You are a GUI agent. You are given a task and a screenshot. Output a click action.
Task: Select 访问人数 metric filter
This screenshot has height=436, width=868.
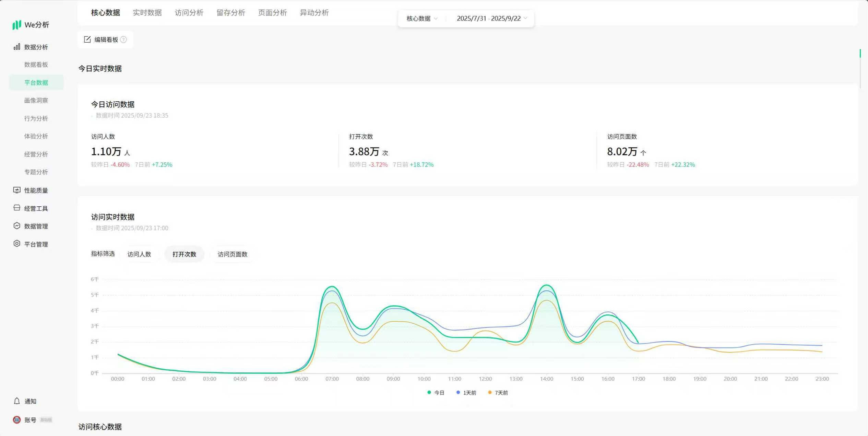point(139,254)
